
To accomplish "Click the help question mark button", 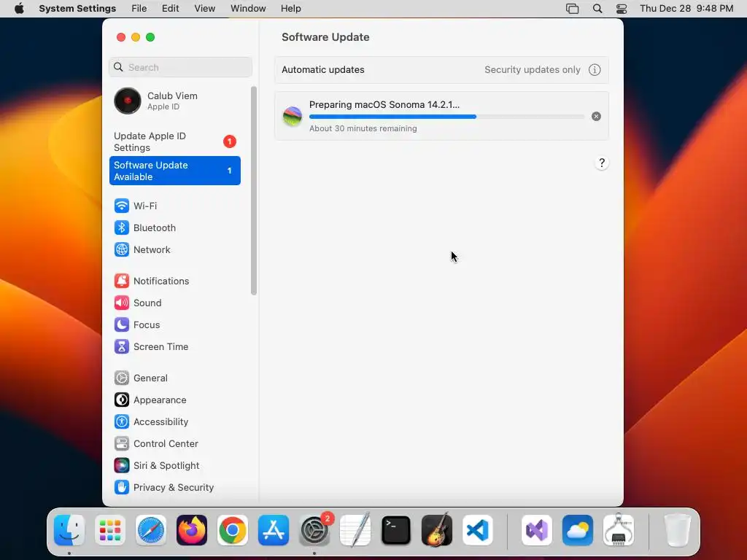I will [x=602, y=163].
